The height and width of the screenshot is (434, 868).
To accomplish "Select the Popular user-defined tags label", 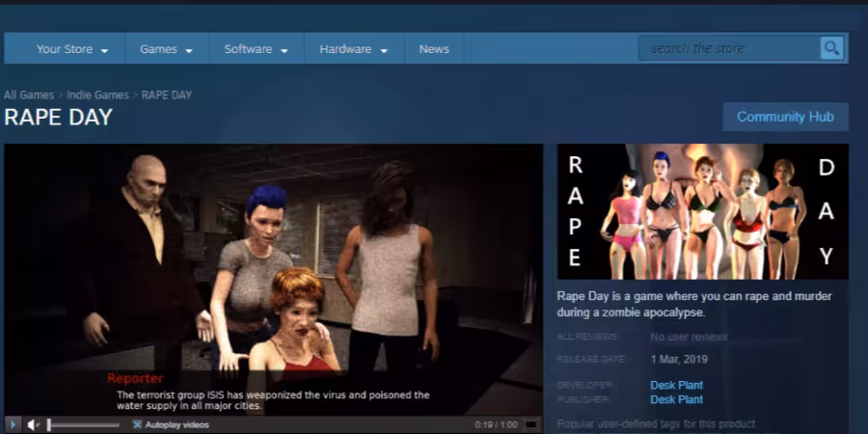I will [656, 424].
